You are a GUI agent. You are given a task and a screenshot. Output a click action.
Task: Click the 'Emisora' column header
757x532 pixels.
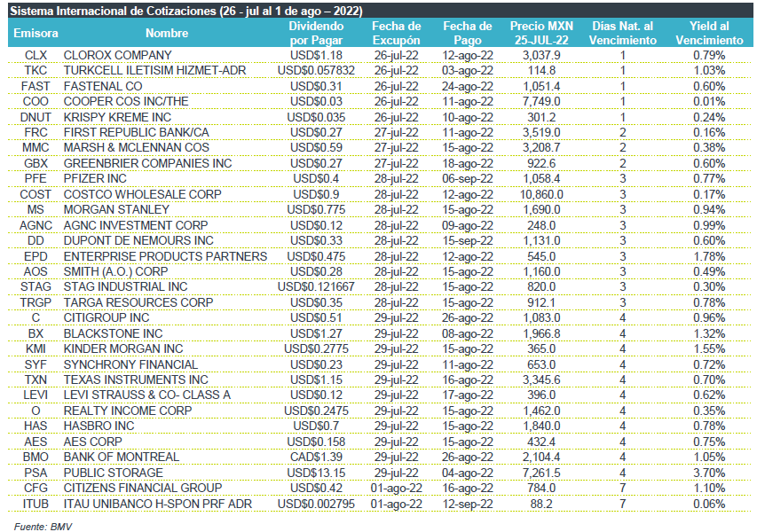tap(35, 34)
